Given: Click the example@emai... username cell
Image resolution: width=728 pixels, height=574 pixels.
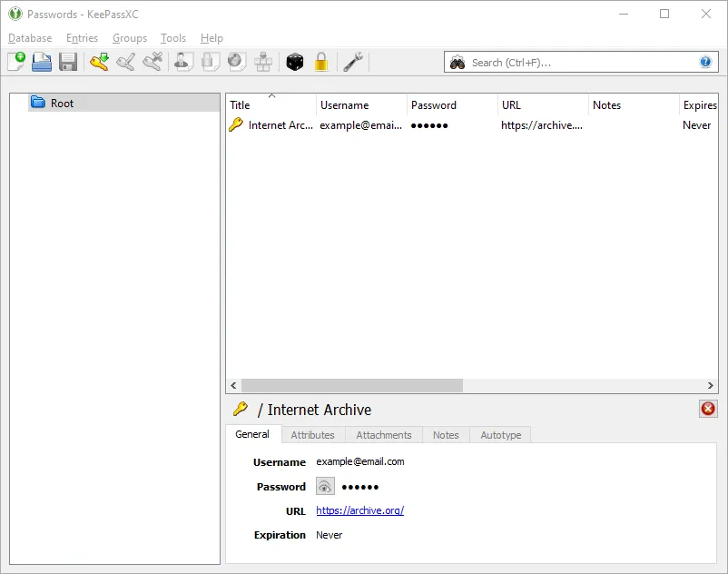Looking at the screenshot, I should click(360, 125).
